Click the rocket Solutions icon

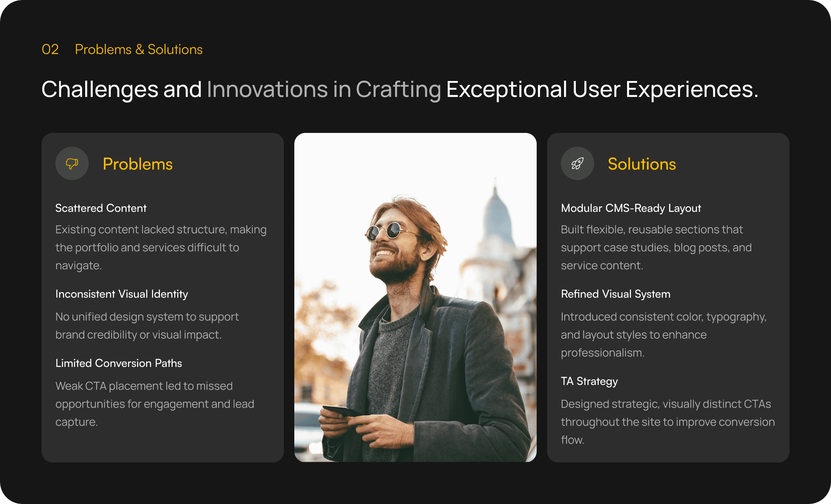tap(577, 163)
